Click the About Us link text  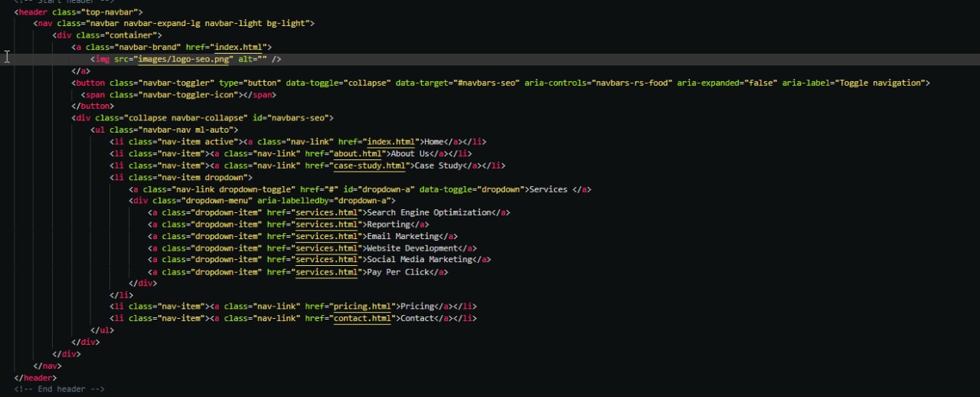410,153
